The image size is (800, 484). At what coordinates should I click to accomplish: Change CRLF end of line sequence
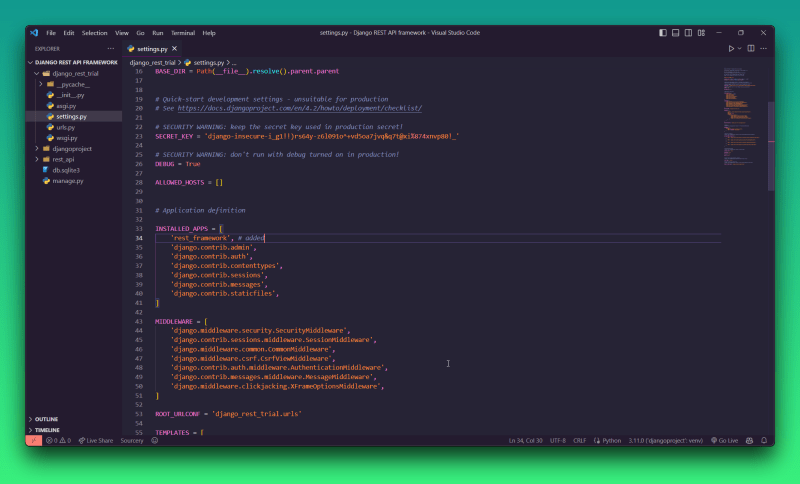pyautogui.click(x=580, y=441)
